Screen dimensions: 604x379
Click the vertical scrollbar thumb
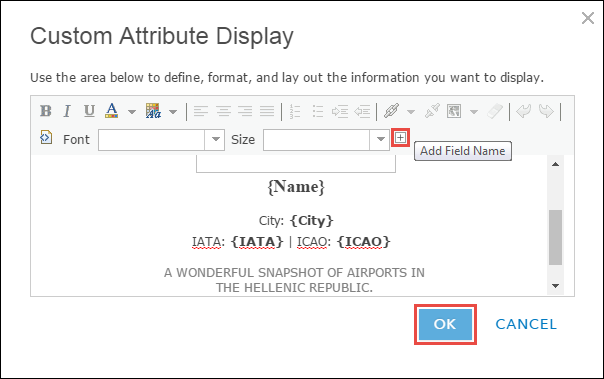[x=555, y=237]
